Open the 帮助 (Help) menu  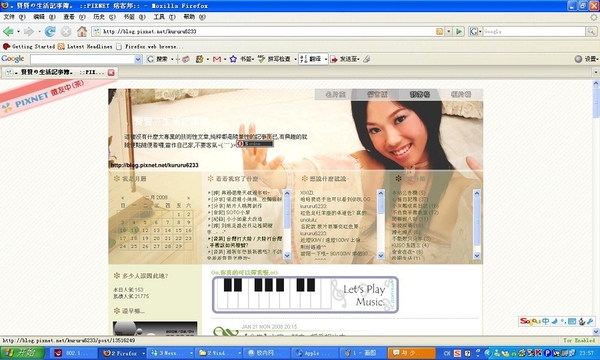click(194, 17)
